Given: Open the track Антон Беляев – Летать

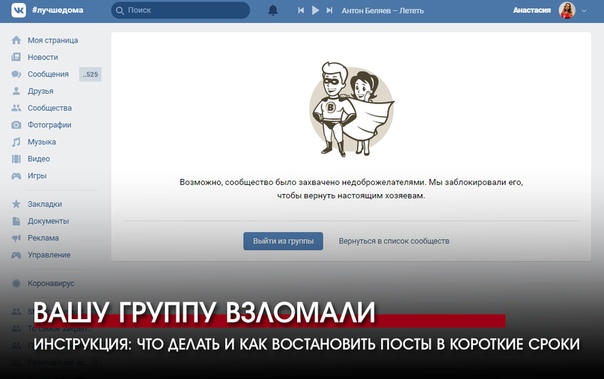Looking at the screenshot, I should [383, 11].
